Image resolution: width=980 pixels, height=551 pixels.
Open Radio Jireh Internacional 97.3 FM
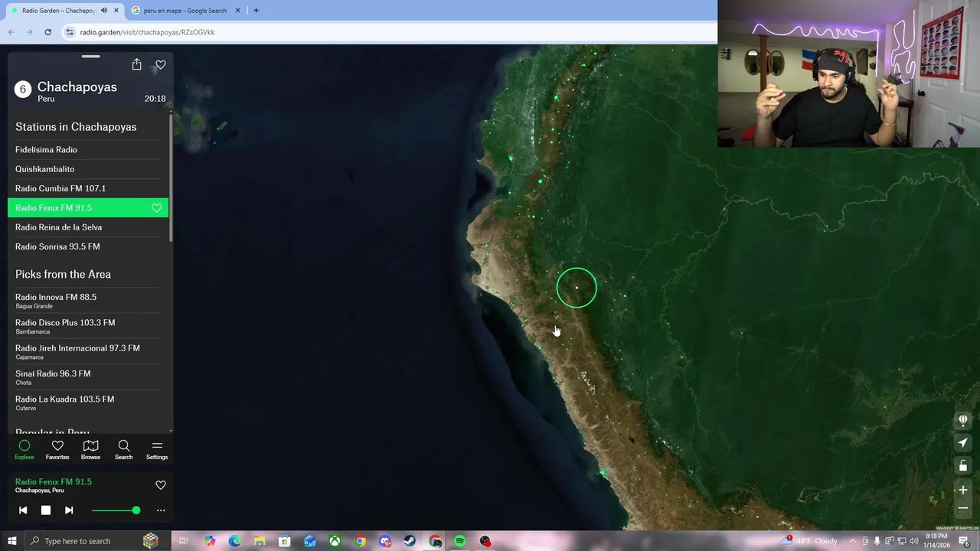[x=88, y=352]
